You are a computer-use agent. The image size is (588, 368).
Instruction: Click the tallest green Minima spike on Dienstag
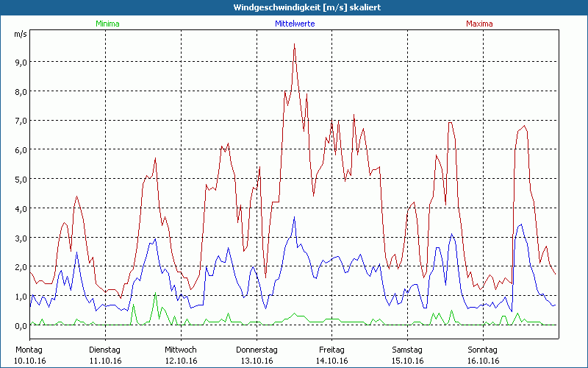click(155, 293)
